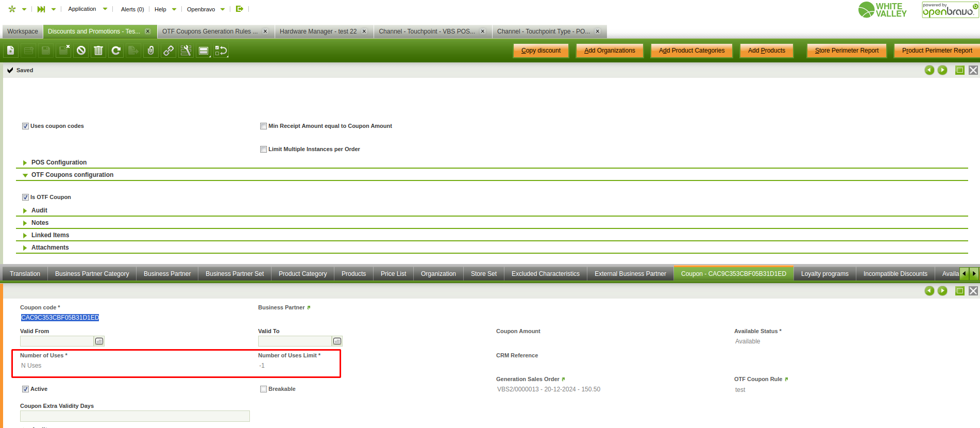Viewport: 980px width, 428px height.
Task: View Alerts (0) link
Action: pyautogui.click(x=132, y=9)
